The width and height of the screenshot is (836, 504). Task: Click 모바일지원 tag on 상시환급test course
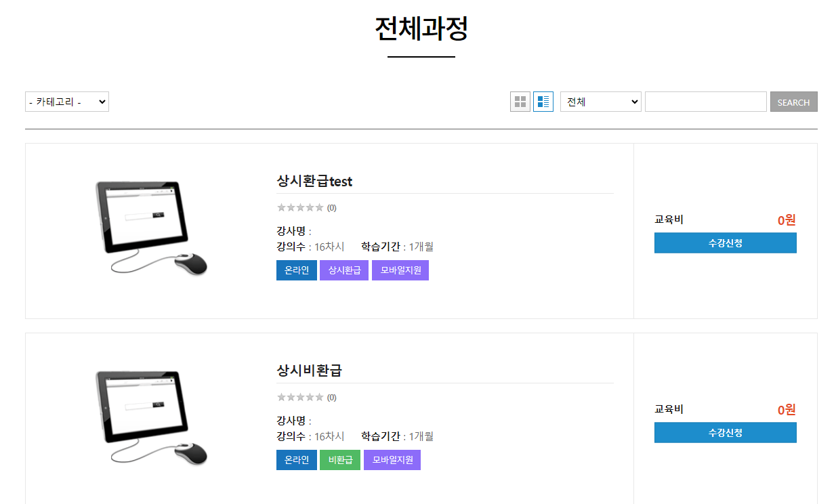400,270
